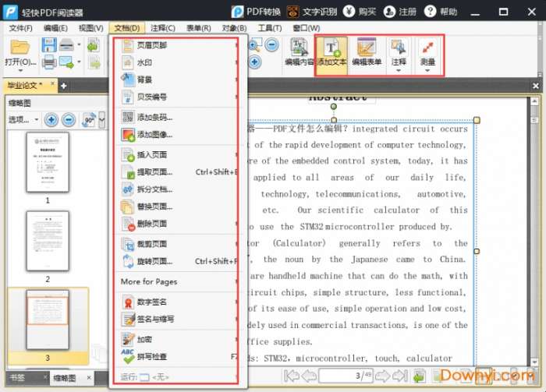Viewport: 546px width, 392px height.
Task: Click the rotate 90° icon in thumbnail panel
Action: pyautogui.click(x=89, y=120)
